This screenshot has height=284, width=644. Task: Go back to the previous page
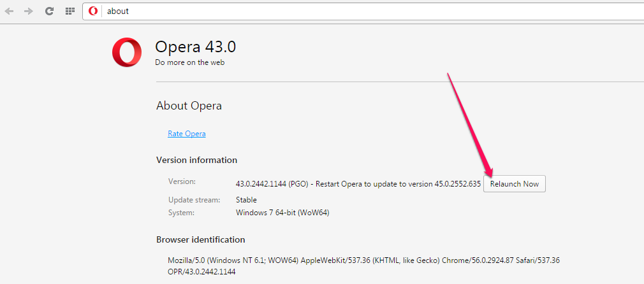tap(9, 11)
